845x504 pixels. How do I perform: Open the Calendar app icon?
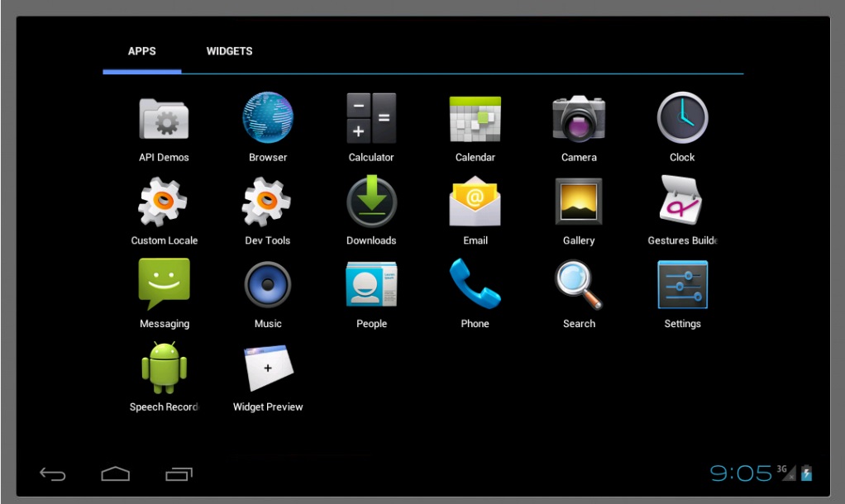(x=475, y=119)
